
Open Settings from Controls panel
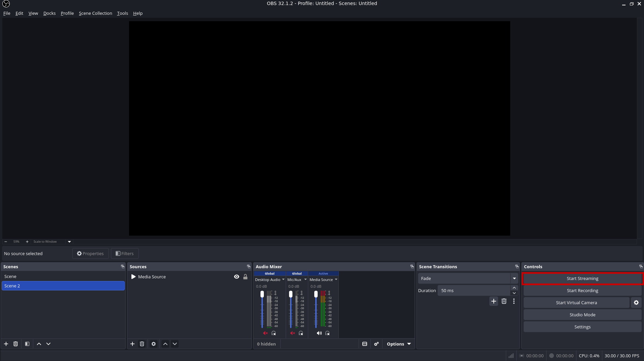(582, 327)
